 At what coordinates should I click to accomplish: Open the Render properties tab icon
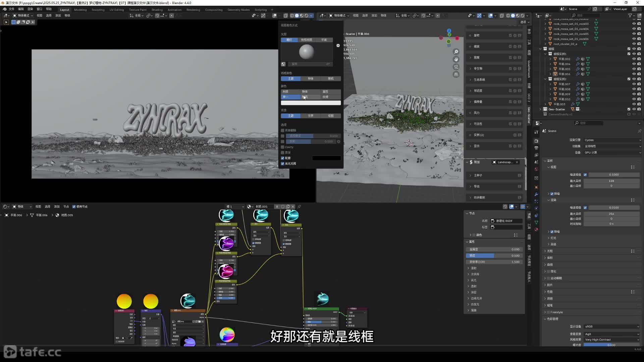536,141
